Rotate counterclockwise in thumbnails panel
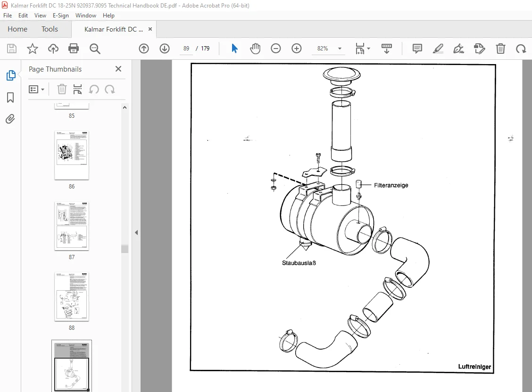The height and width of the screenshot is (392, 532). point(94,90)
